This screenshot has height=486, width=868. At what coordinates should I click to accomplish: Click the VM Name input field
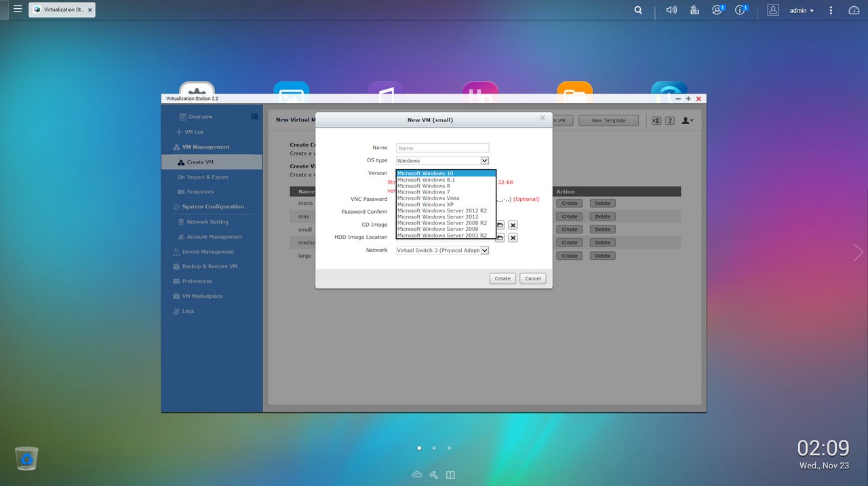coord(442,148)
